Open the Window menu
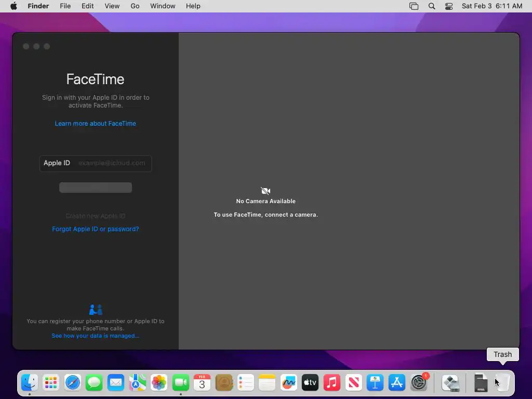 pyautogui.click(x=163, y=6)
